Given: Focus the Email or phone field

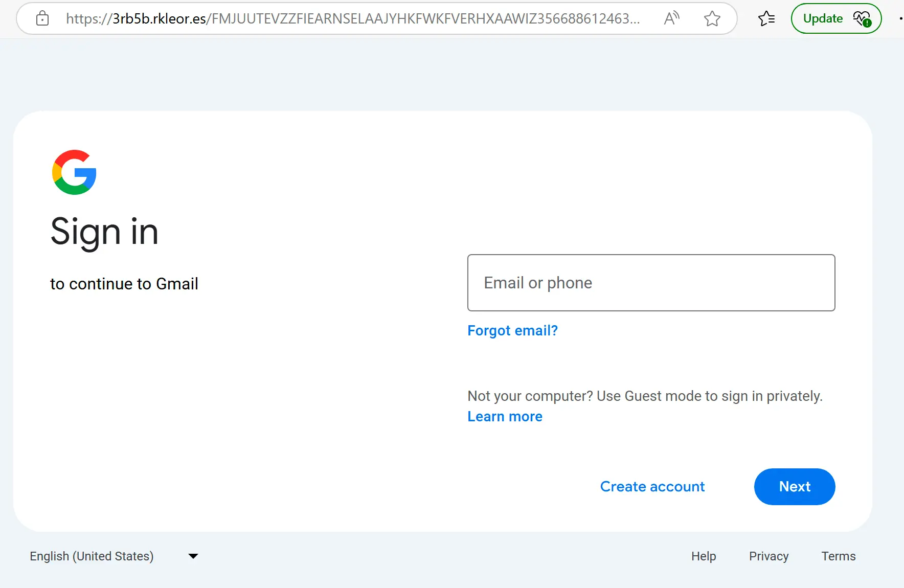Looking at the screenshot, I should pos(651,283).
